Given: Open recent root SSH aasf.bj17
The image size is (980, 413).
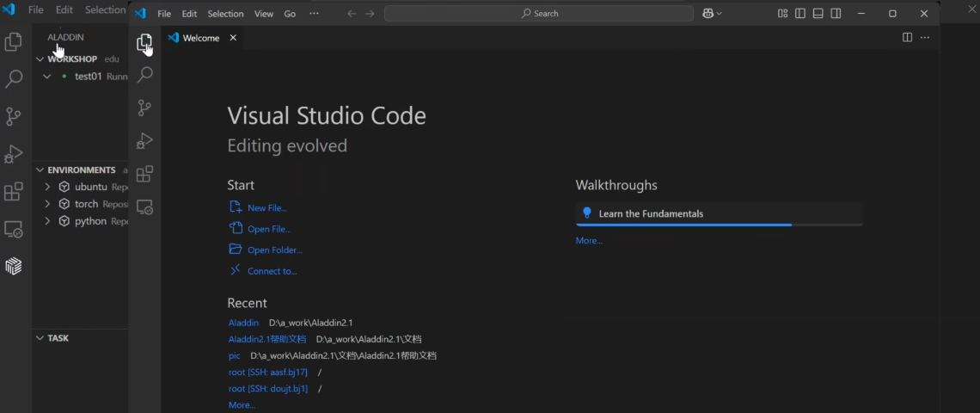Looking at the screenshot, I should 268,373.
